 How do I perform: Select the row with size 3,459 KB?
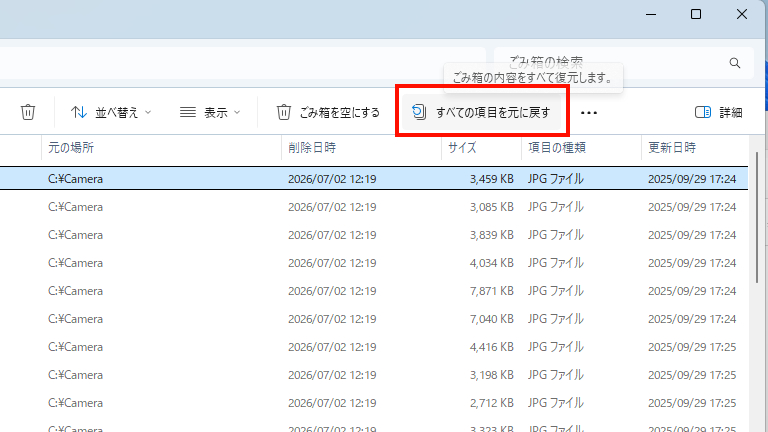point(374,179)
